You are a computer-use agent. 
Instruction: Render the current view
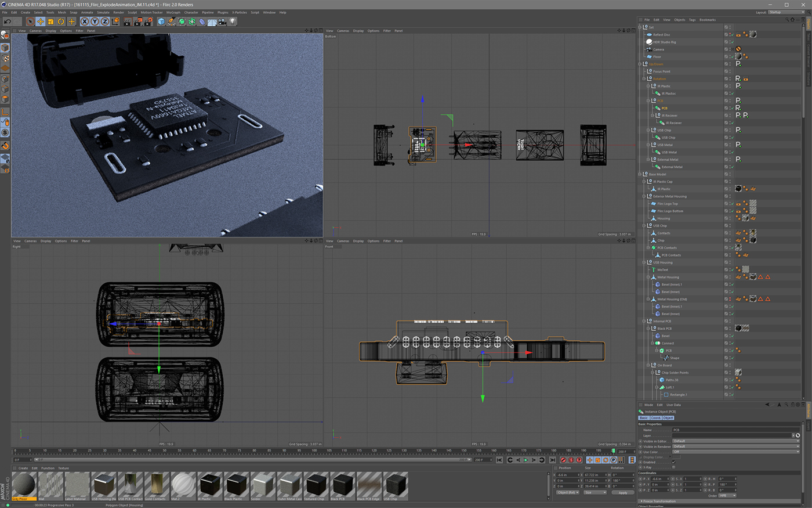[x=127, y=21]
